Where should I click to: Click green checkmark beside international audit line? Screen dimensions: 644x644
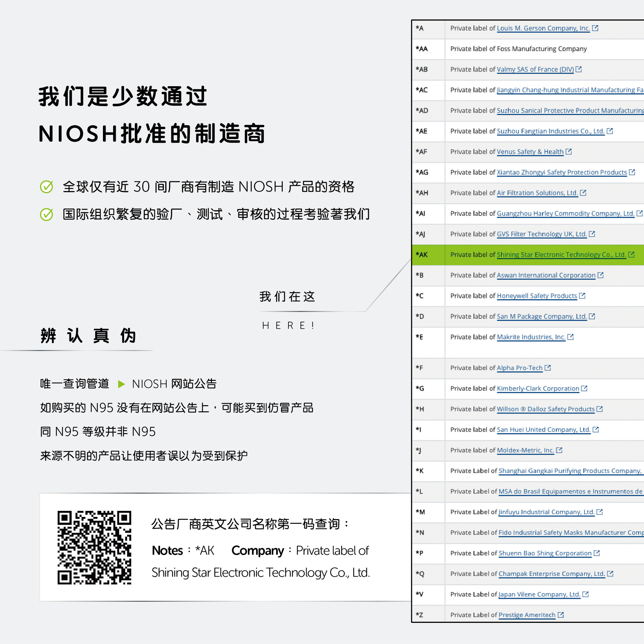point(47,214)
